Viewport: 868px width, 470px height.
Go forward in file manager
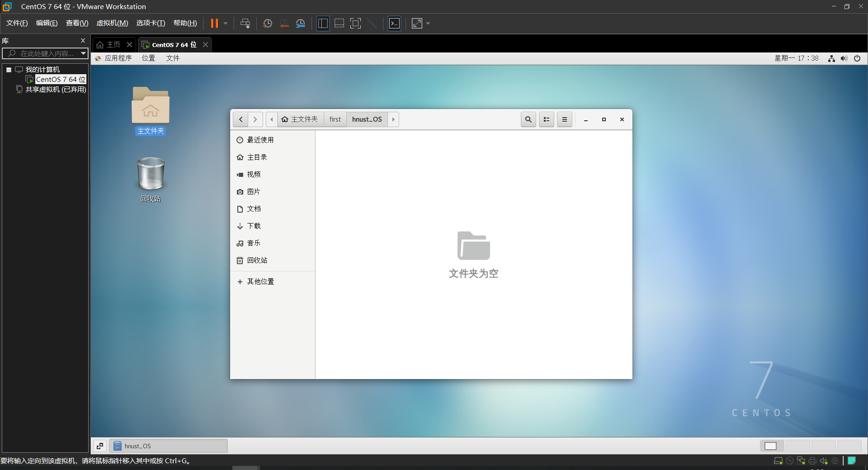click(x=255, y=119)
